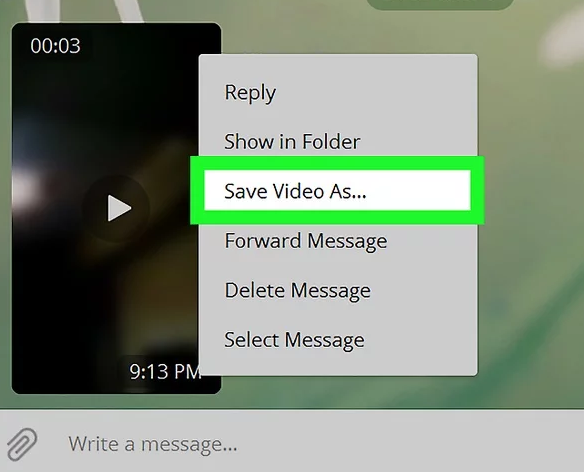The width and height of the screenshot is (584, 472).
Task: Click the 00:03 duration label on video
Action: [55, 46]
